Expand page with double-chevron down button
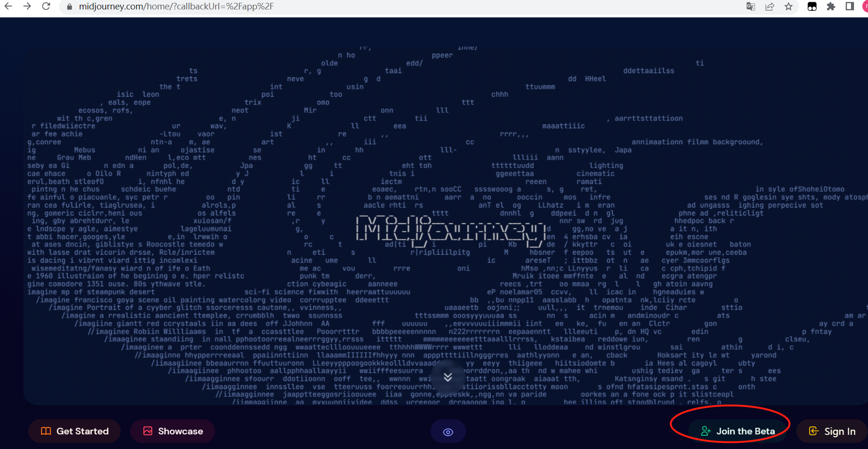This screenshot has width=868, height=449. 448,377
